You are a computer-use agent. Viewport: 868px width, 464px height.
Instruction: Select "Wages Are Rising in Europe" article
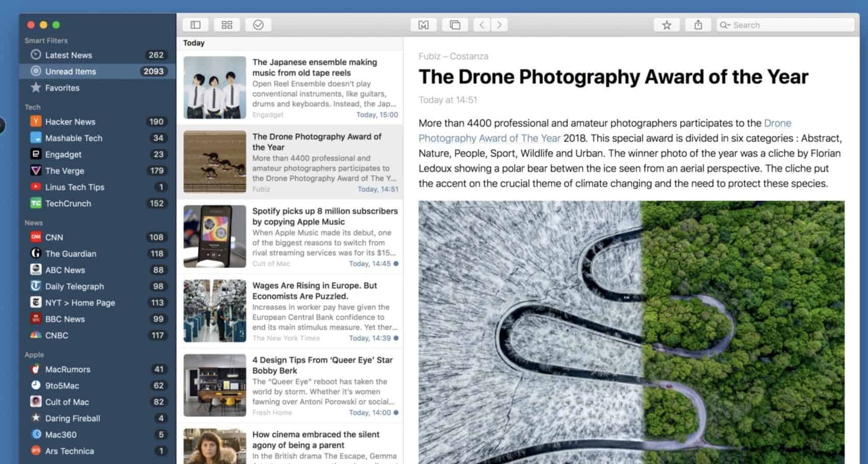pos(290,311)
